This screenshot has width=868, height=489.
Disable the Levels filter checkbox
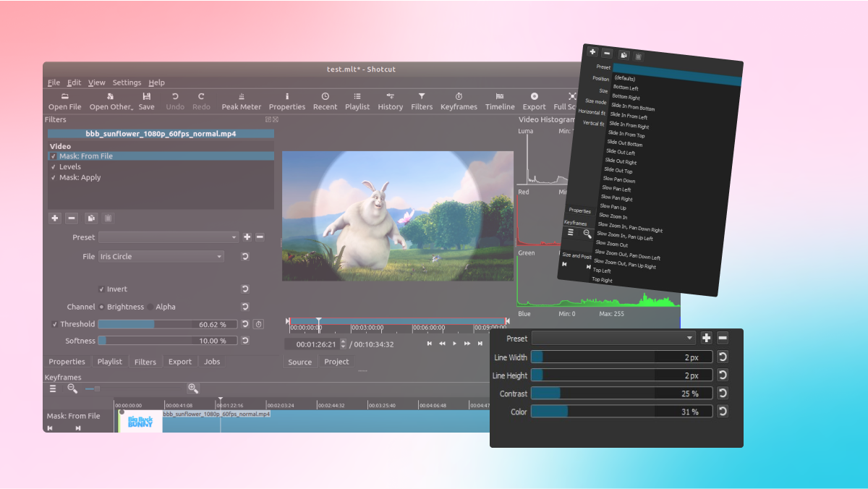pyautogui.click(x=54, y=167)
